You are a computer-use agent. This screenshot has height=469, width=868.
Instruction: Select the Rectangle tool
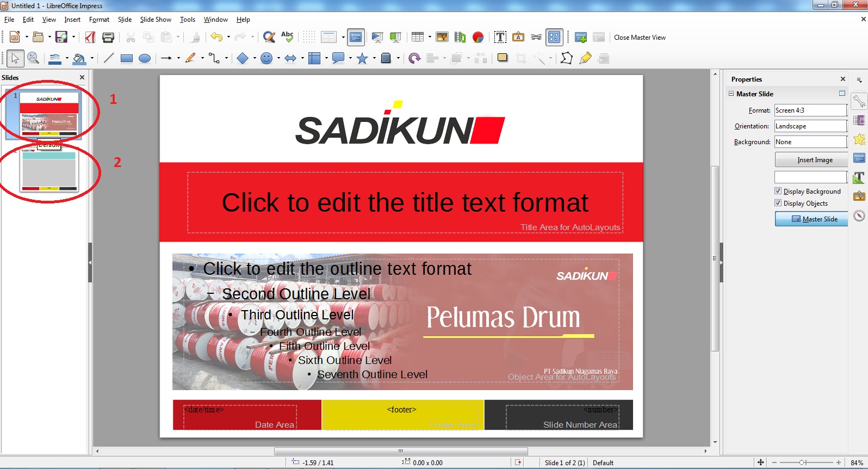[127, 58]
